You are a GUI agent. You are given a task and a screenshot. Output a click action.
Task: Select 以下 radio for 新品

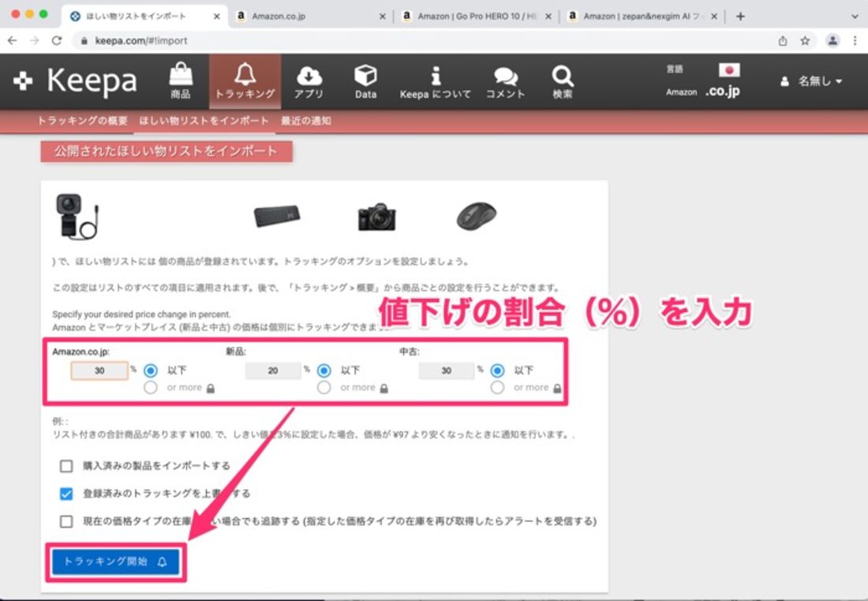324,370
